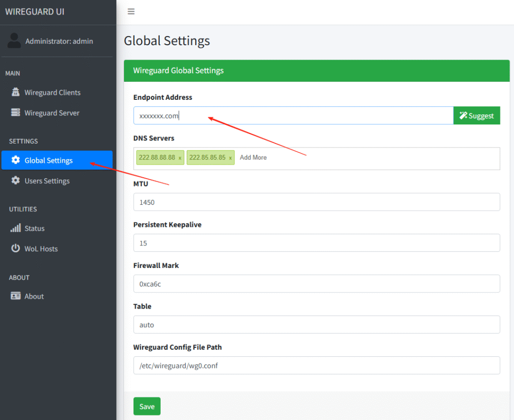
Task: Click the About card icon
Action: [x=16, y=296]
